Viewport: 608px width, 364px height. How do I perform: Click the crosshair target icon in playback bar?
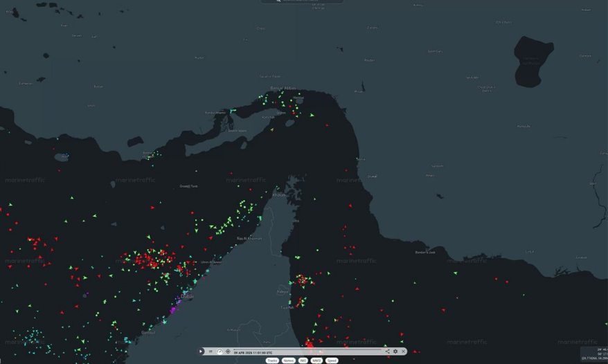228,352
